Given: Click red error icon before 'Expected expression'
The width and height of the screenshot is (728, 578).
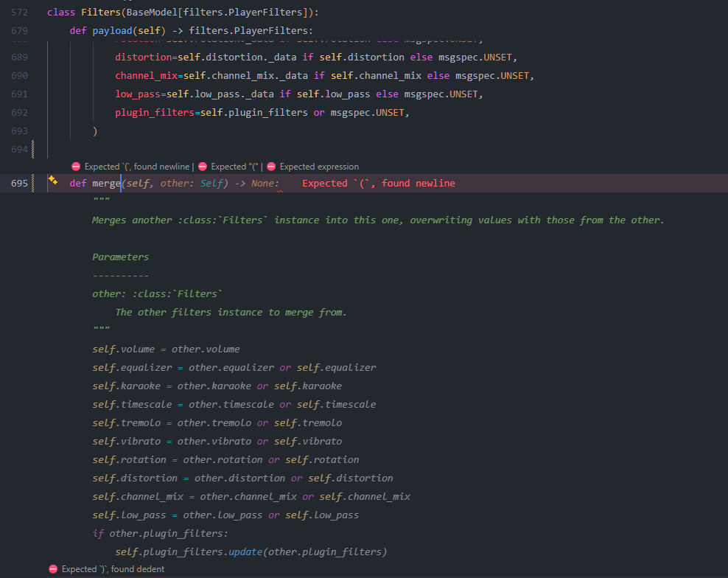Looking at the screenshot, I should click(x=272, y=167).
